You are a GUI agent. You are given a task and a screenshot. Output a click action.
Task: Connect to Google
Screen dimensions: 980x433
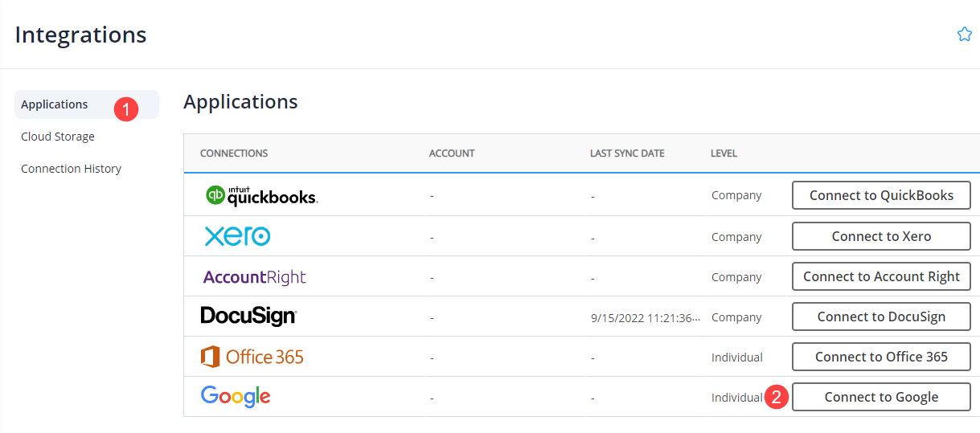coord(881,397)
